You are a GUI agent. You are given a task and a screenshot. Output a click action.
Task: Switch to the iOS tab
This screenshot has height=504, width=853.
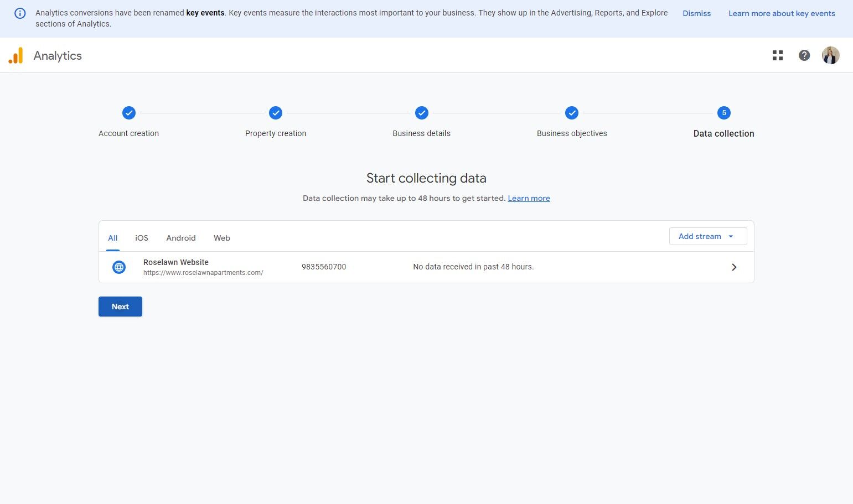click(142, 238)
